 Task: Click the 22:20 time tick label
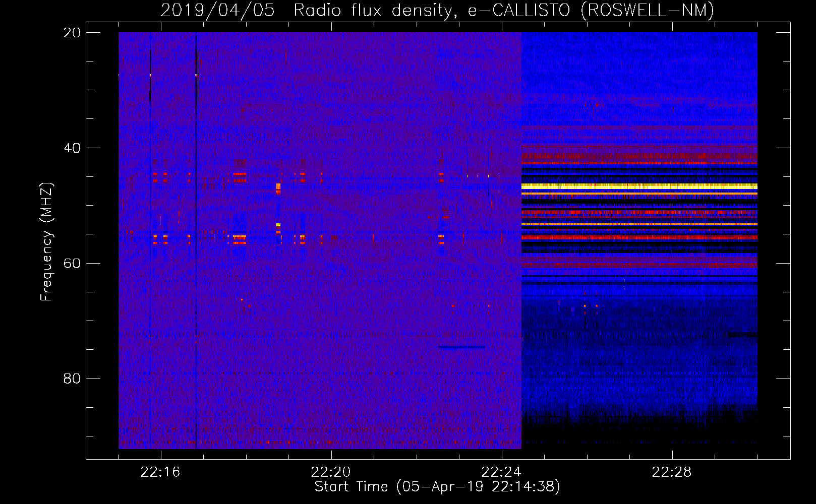coord(331,472)
